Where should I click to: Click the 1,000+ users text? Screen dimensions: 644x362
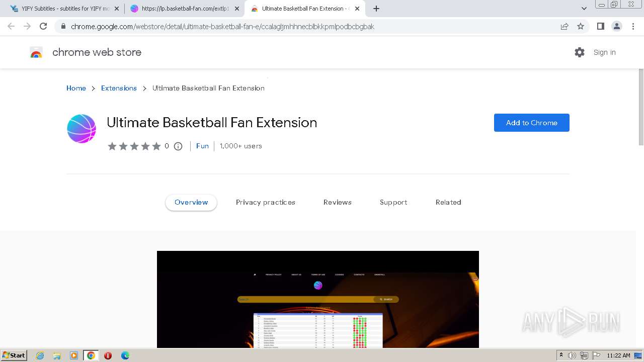pyautogui.click(x=241, y=146)
